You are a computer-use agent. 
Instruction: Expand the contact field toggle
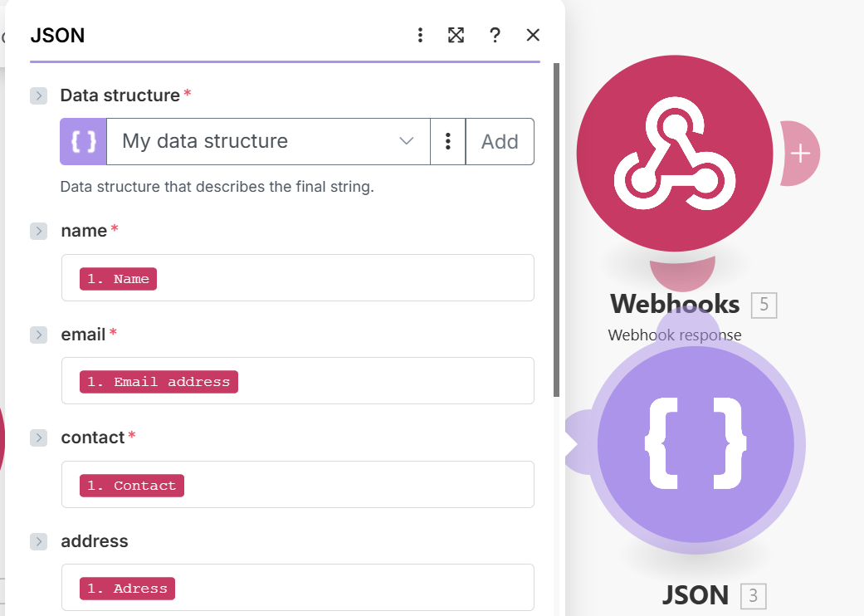point(38,438)
